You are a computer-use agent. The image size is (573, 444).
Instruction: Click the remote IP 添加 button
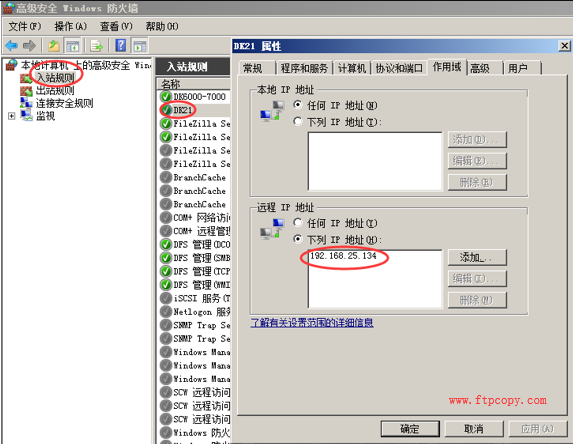click(477, 258)
